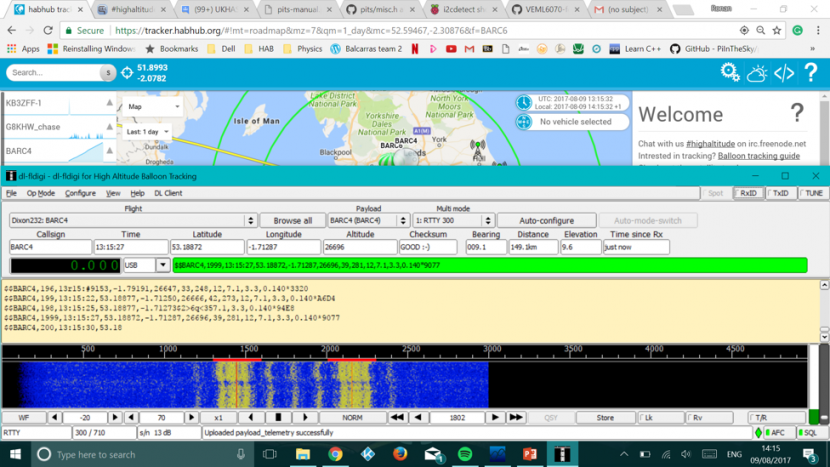Open Kodi from the taskbar
The image size is (830, 467).
368,454
